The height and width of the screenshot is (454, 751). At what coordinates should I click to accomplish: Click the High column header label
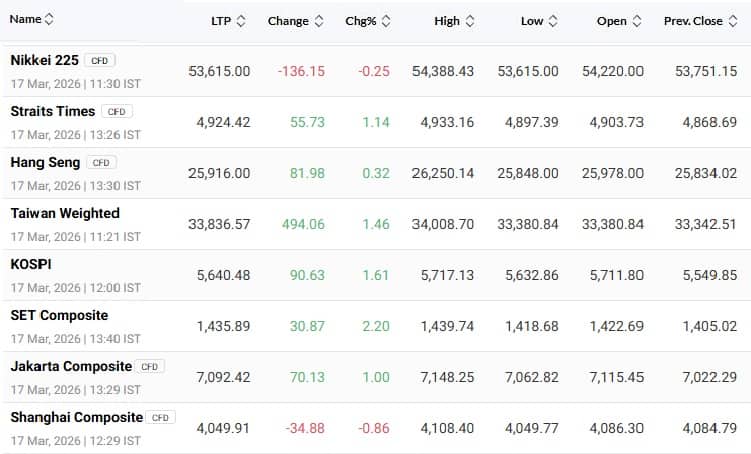447,21
